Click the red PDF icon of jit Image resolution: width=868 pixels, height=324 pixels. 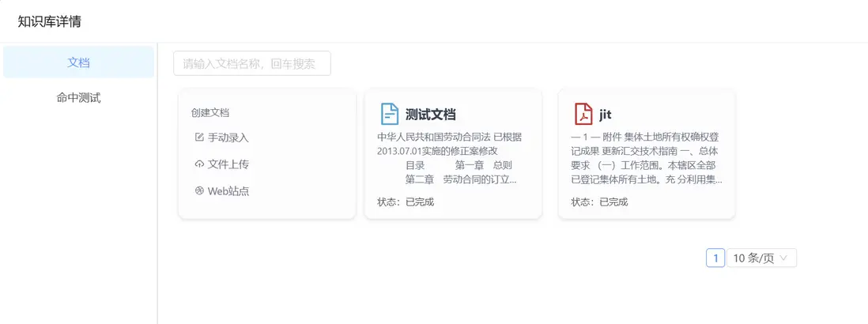(583, 114)
